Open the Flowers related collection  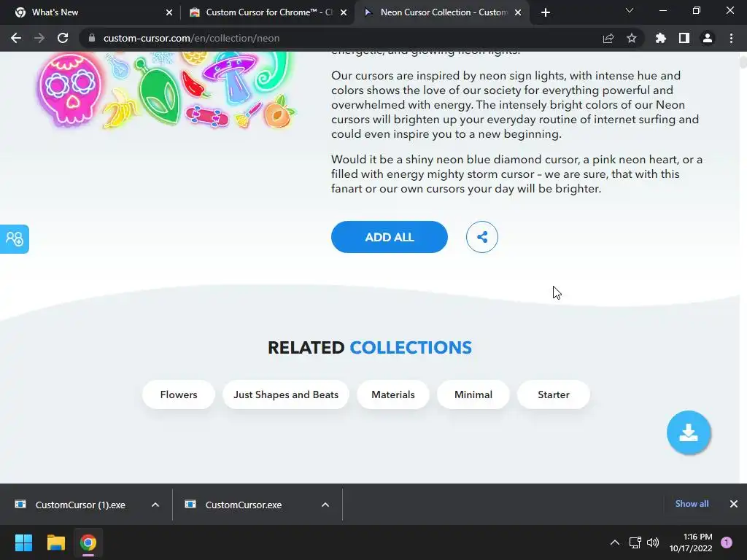pyautogui.click(x=179, y=394)
